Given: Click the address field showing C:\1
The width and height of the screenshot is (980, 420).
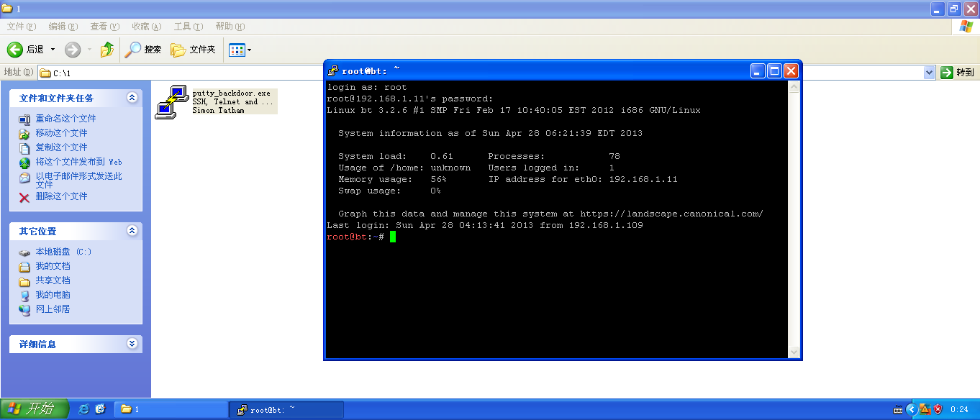Looking at the screenshot, I should click(480, 73).
